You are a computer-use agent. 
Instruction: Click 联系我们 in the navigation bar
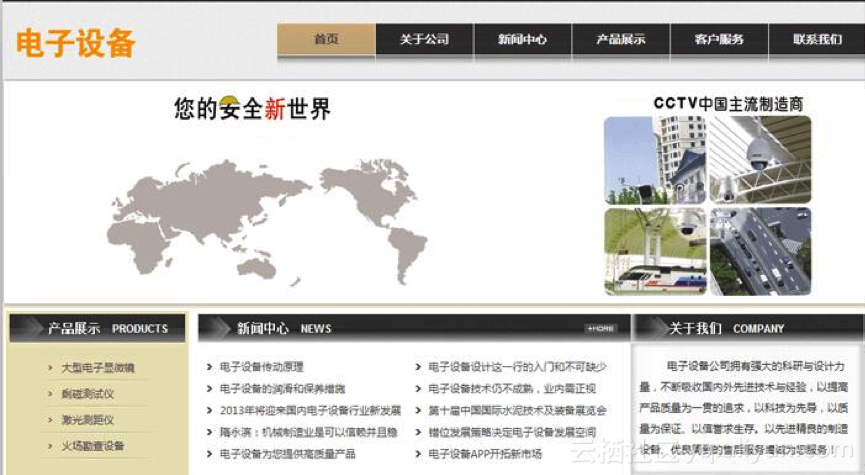(817, 39)
